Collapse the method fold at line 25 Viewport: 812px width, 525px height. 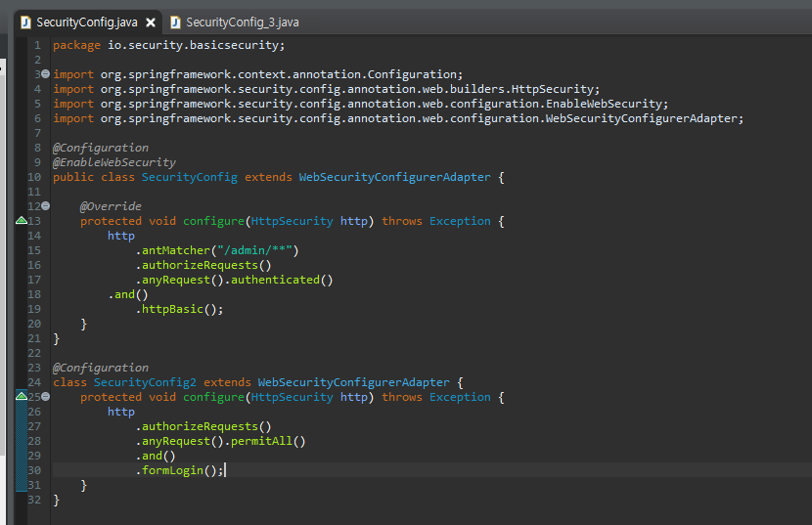46,397
